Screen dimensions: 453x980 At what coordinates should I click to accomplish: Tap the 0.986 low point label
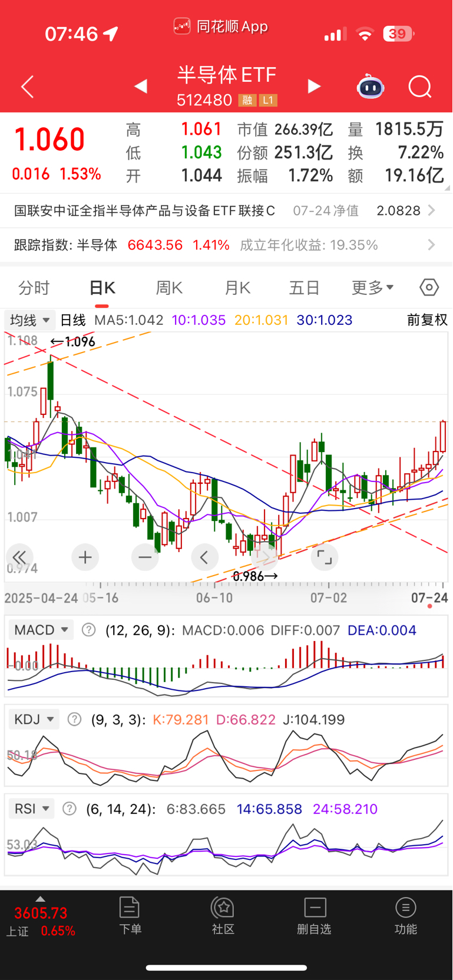coord(256,576)
